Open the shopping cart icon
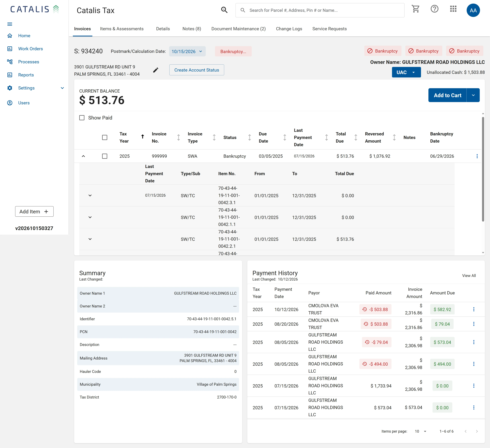 (x=416, y=9)
